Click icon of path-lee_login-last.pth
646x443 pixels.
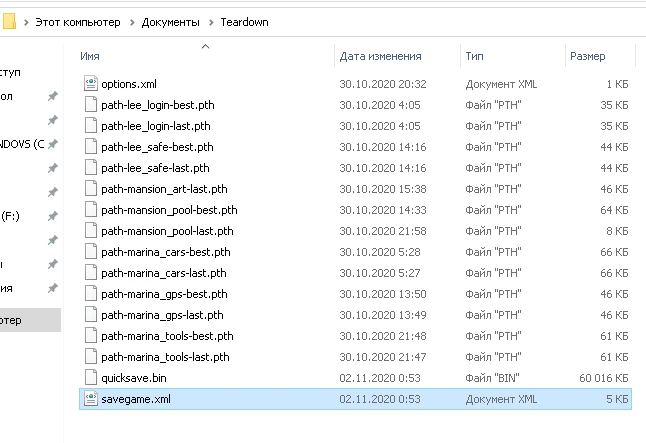click(x=91, y=126)
